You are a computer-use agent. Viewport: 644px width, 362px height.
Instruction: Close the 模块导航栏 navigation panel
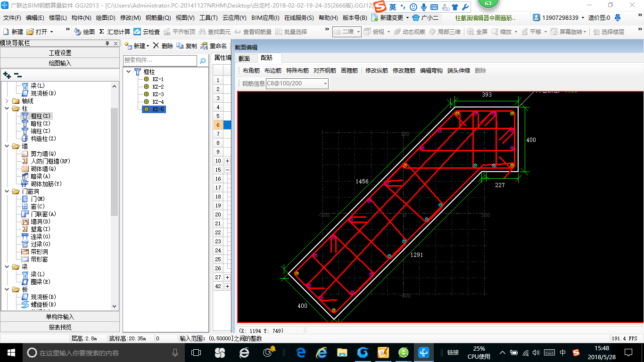coord(116,43)
